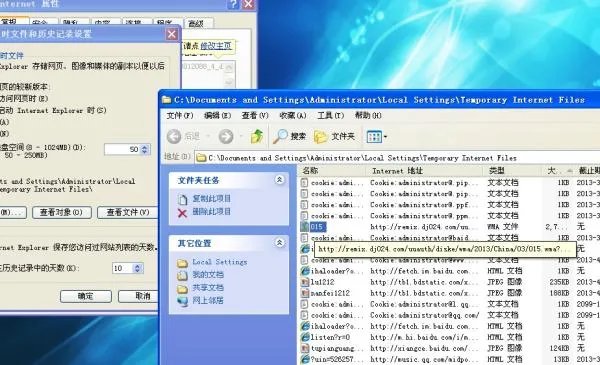
Task: Click the http://music.qq.com/midpo address cell
Action: click(x=424, y=360)
